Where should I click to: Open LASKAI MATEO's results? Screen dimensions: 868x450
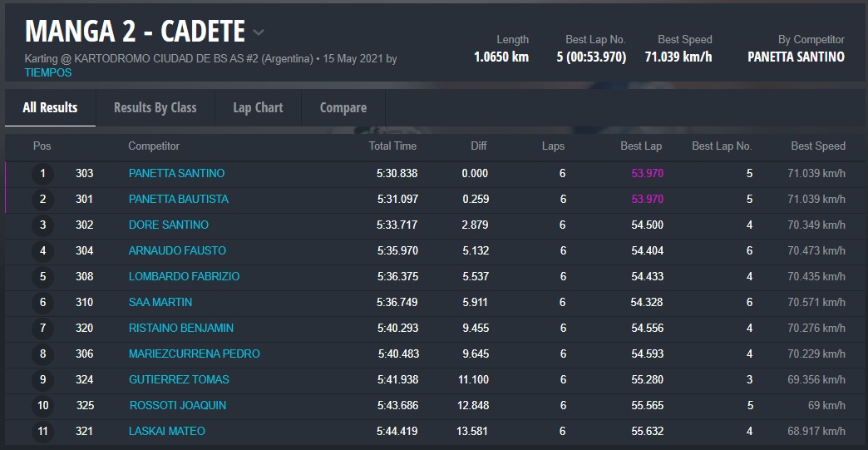tap(166, 431)
